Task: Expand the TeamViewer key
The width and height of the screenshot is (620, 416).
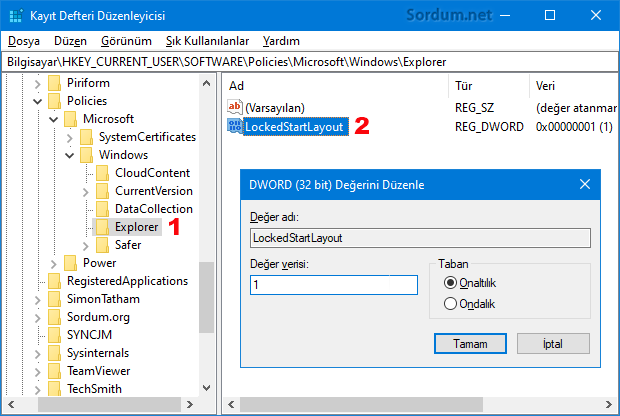Action: 38,372
